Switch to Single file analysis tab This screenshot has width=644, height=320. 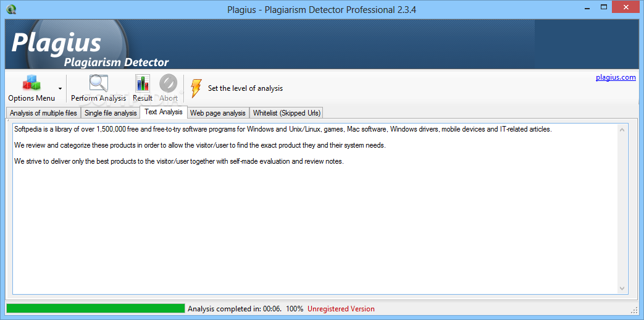pyautogui.click(x=111, y=113)
